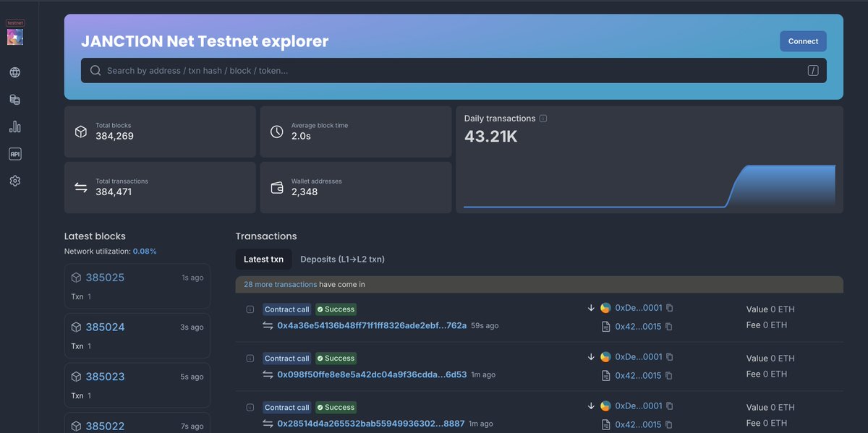
Task: Click the 43.21K daily transactions value
Action: 491,137
